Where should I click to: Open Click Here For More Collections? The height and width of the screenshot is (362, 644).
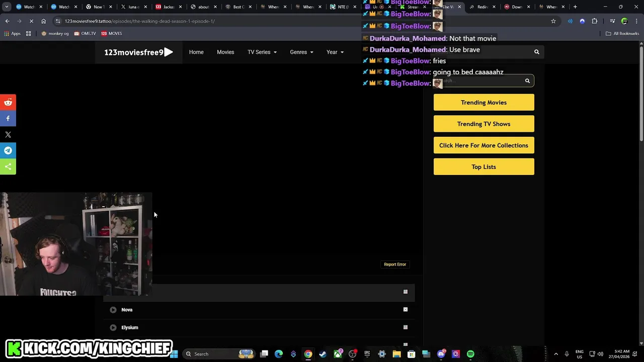[484, 145]
